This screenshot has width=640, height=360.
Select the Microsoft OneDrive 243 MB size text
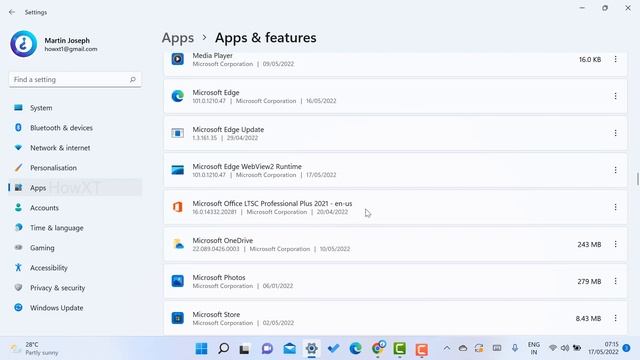589,244
